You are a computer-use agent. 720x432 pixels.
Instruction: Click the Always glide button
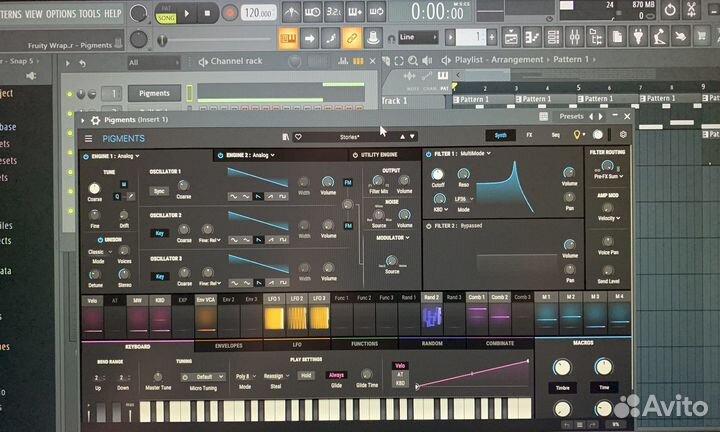pos(336,375)
